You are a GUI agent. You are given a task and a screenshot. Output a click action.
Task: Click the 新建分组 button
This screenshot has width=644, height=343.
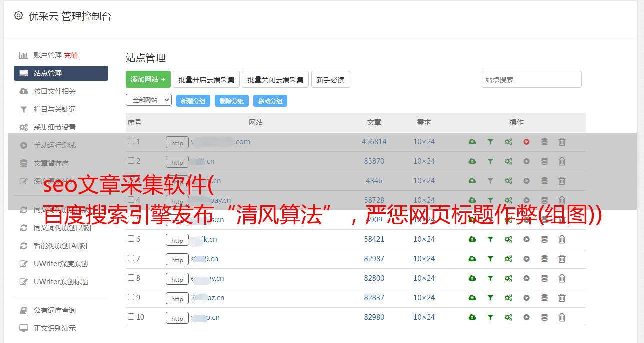pos(193,101)
